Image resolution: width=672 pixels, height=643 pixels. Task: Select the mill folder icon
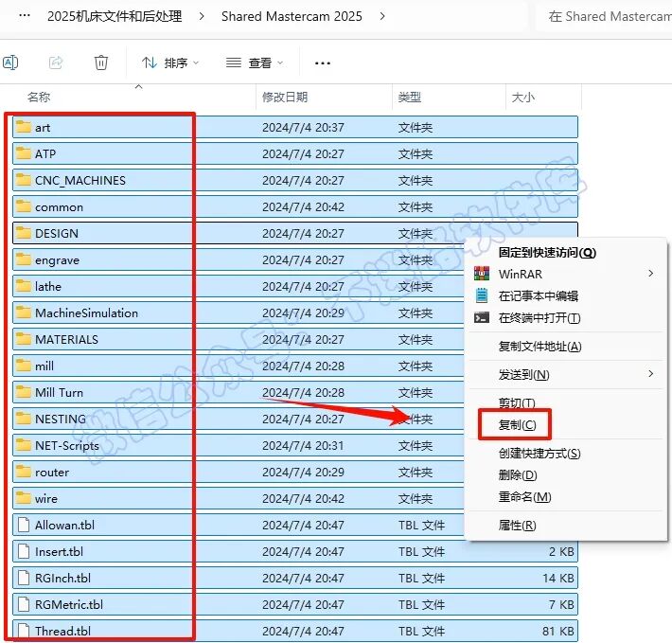coord(23,366)
